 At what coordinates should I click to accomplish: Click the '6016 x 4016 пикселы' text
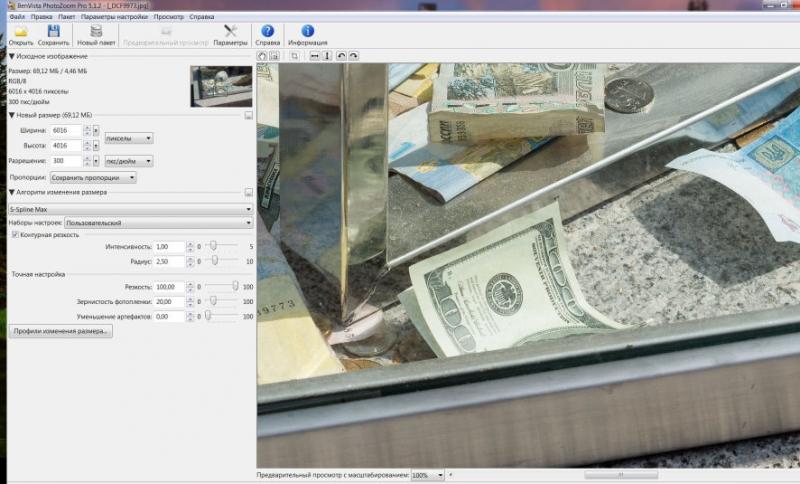coord(38,91)
